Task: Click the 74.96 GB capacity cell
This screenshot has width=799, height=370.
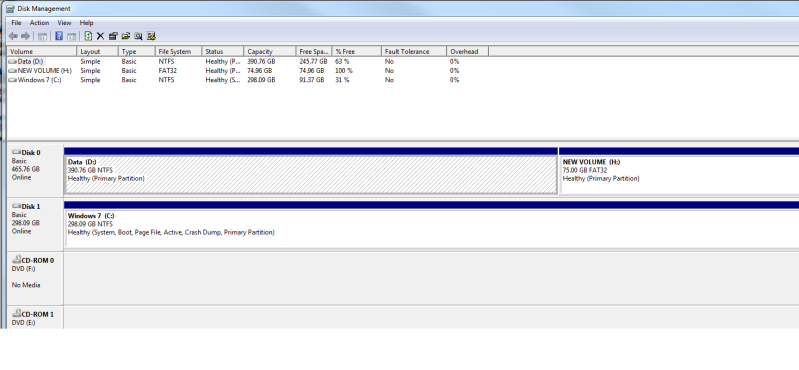Action: click(260, 71)
